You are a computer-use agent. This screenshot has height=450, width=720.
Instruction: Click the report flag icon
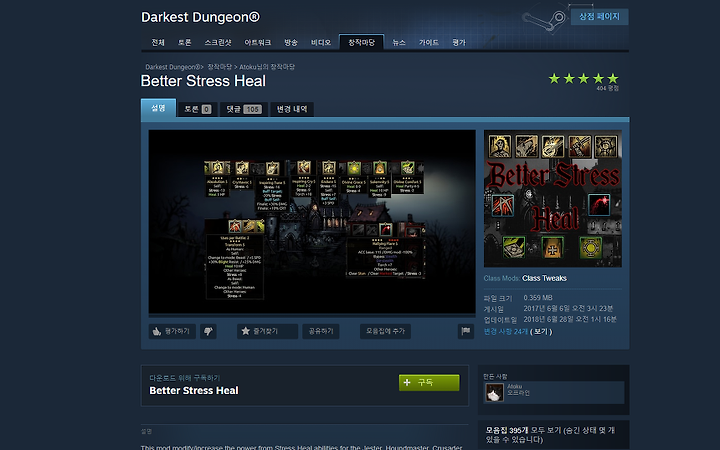click(x=466, y=331)
